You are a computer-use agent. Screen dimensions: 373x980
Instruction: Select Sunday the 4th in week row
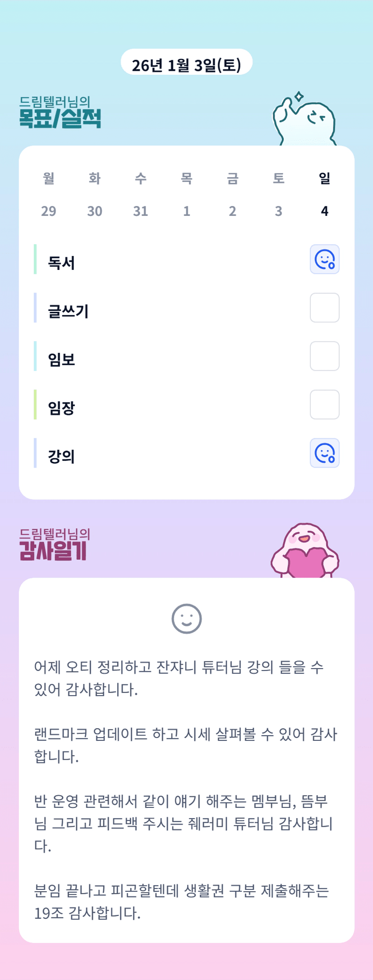(325, 211)
